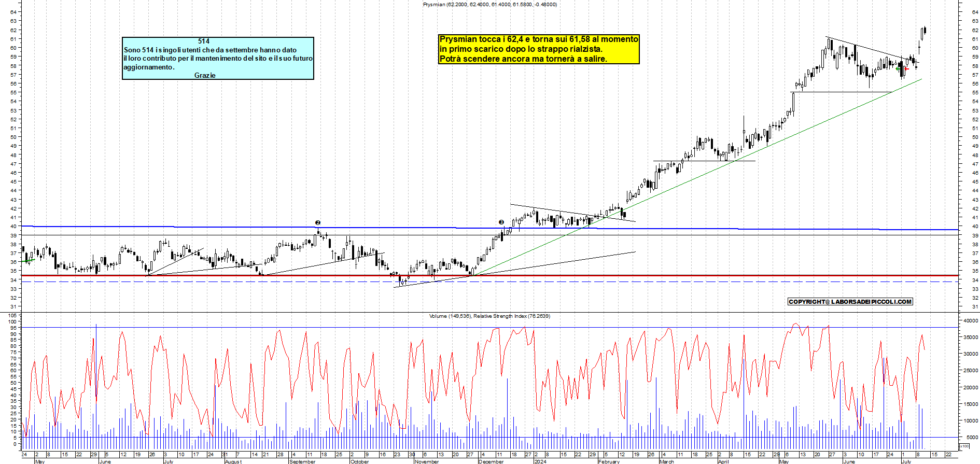Click the 'April' label on the time axis
980x464 pixels.
(723, 461)
